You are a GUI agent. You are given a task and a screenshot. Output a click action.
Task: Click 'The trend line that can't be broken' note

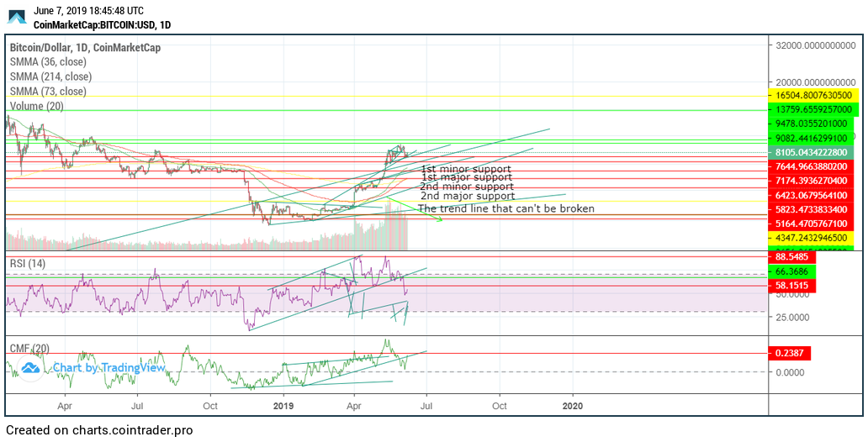506,209
